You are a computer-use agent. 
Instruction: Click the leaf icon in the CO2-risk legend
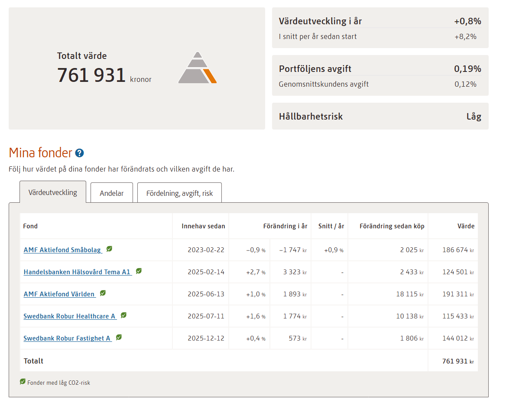23,382
